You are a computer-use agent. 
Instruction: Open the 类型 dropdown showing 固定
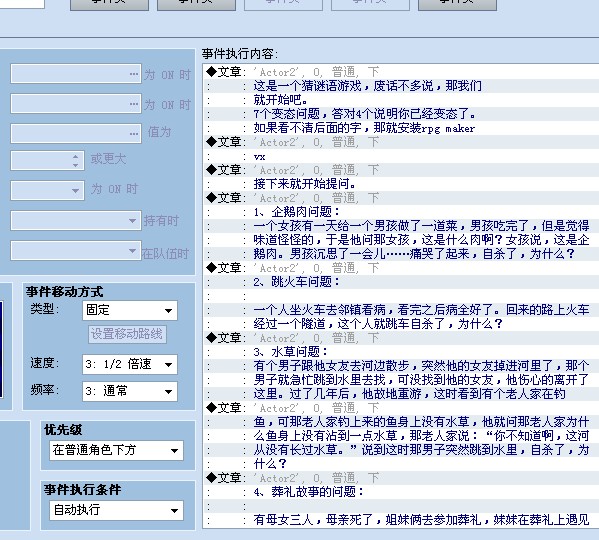[x=130, y=310]
